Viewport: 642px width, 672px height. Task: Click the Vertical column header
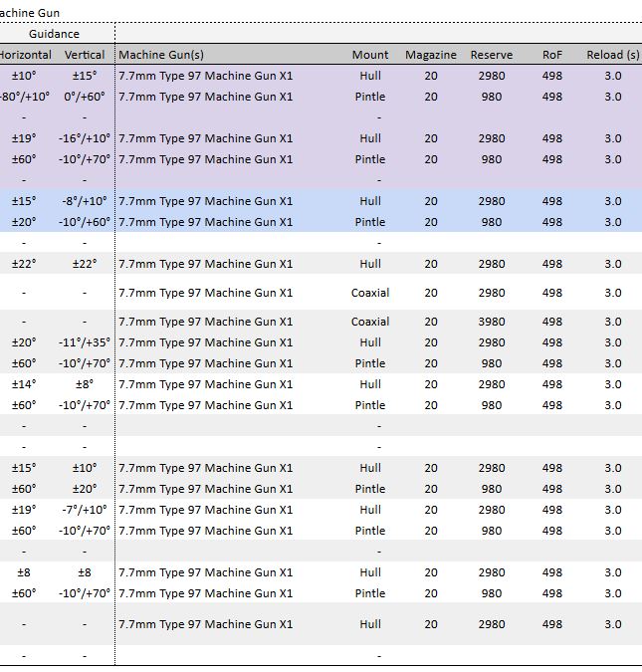point(85,55)
